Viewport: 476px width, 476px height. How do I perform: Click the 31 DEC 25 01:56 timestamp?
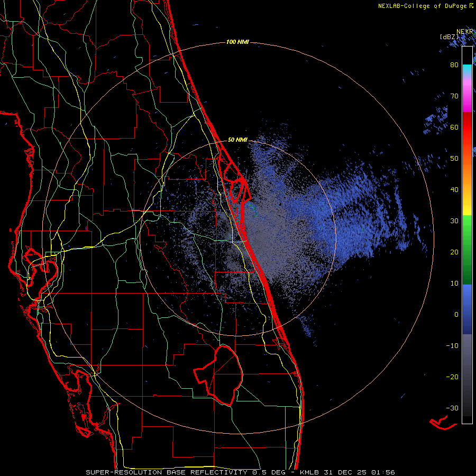pyautogui.click(x=360, y=472)
